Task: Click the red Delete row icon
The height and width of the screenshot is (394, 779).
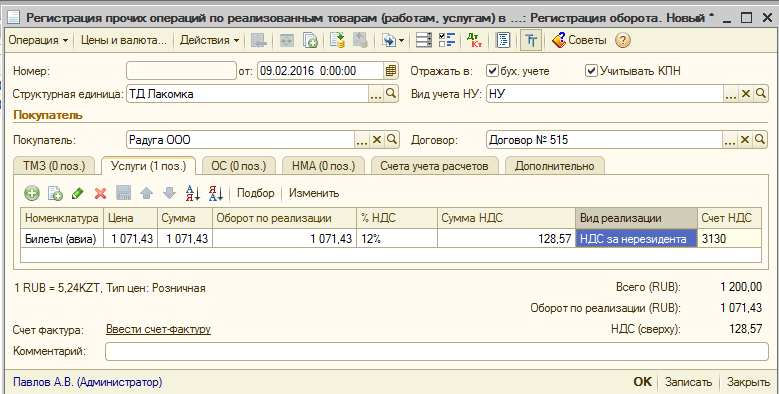Action: [x=100, y=193]
